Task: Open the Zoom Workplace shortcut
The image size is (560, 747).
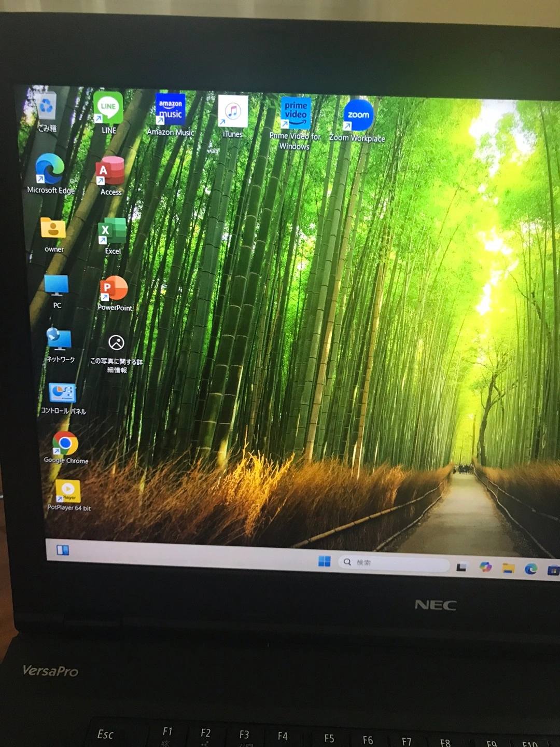Action: [x=358, y=116]
